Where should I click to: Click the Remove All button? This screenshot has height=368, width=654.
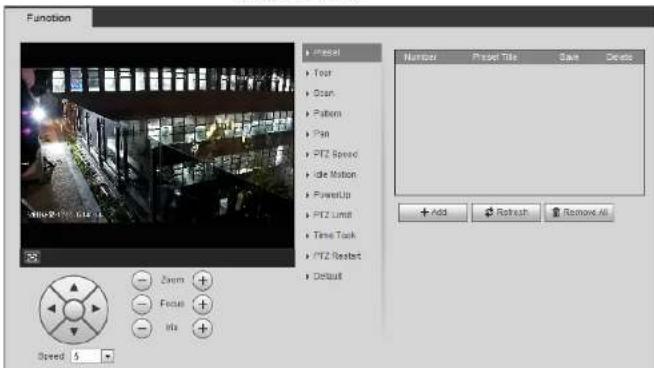tap(579, 212)
